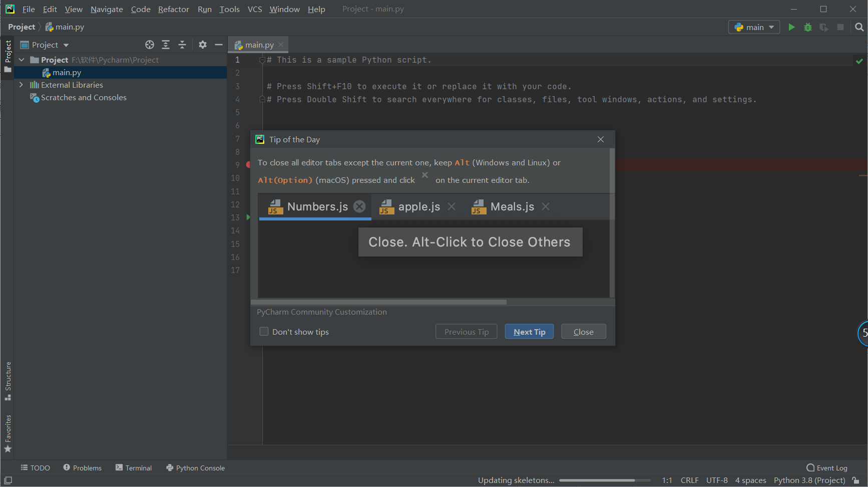Close the Tip of the Day dialog
This screenshot has width=868, height=487.
tap(583, 332)
